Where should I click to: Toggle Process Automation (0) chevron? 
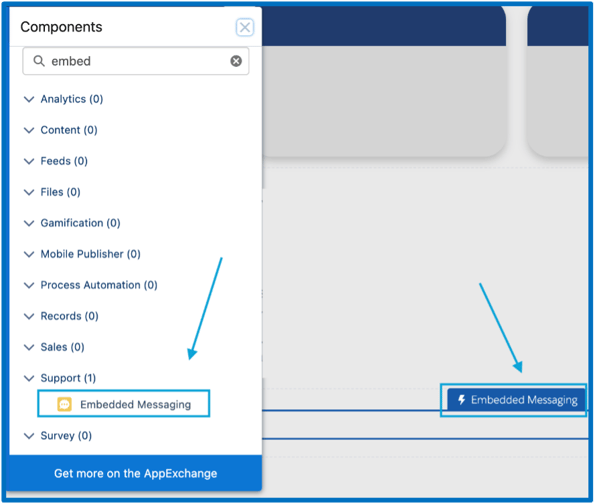click(x=29, y=285)
